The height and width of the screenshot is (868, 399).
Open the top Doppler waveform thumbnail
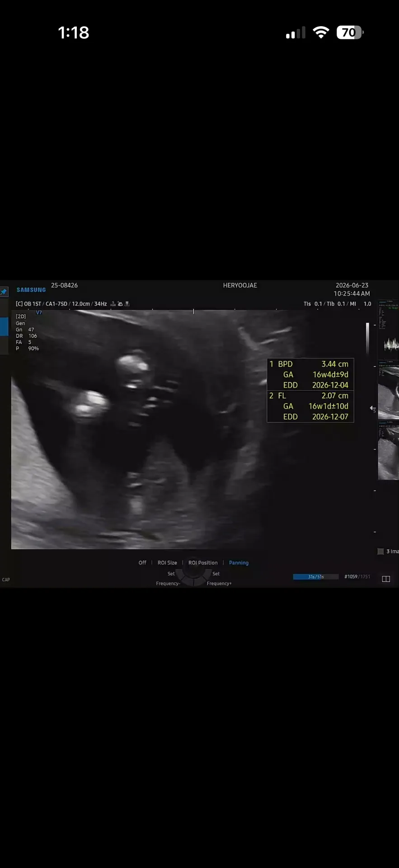[389, 330]
